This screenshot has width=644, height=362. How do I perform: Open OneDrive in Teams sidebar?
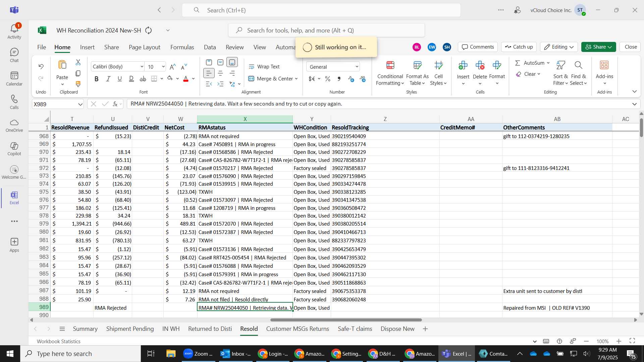(14, 126)
